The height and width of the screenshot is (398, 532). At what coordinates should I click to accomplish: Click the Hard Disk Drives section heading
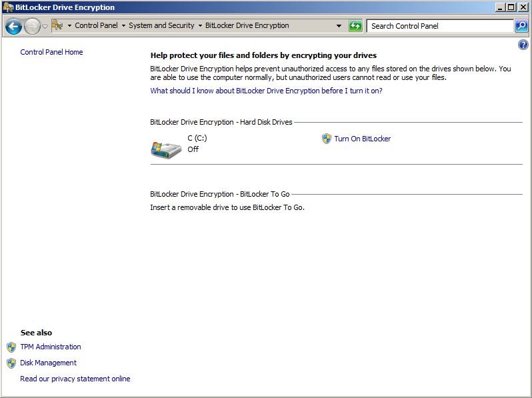point(221,122)
